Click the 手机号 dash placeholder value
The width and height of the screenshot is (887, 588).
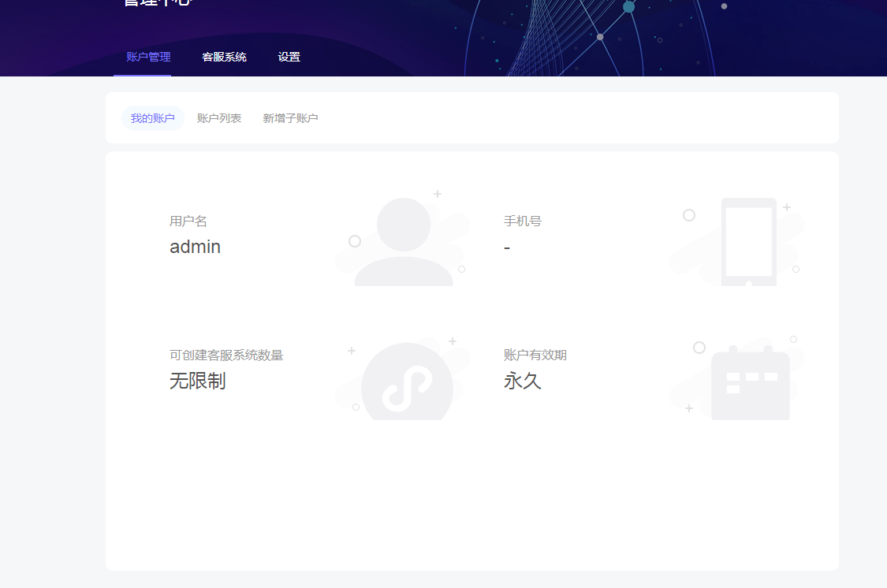[x=507, y=247]
